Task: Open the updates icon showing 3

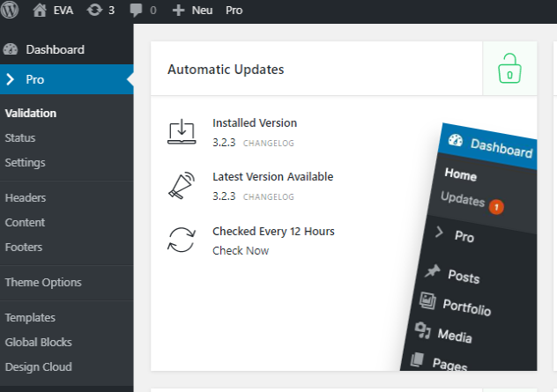Action: [94, 11]
